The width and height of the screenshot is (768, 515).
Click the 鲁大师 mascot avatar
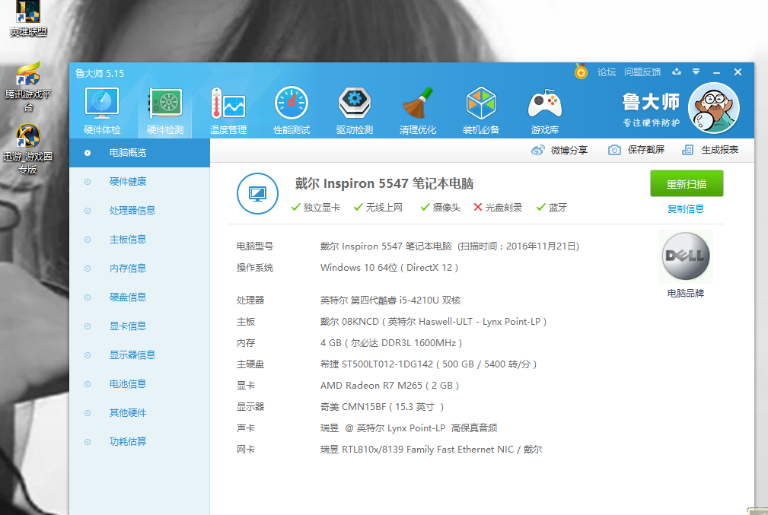pyautogui.click(x=714, y=108)
